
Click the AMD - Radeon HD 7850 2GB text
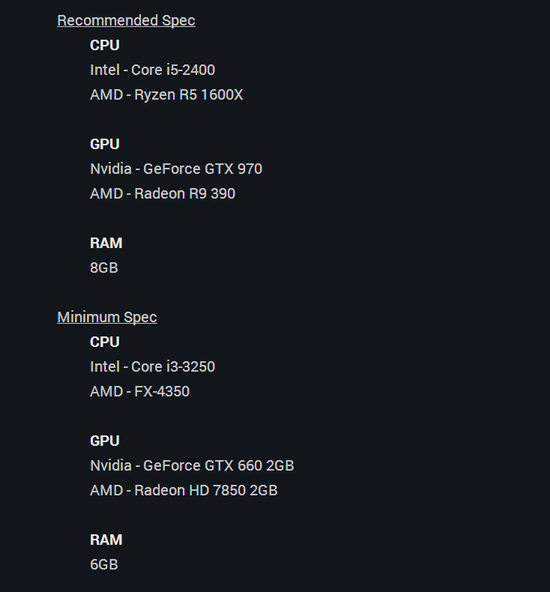click(184, 490)
